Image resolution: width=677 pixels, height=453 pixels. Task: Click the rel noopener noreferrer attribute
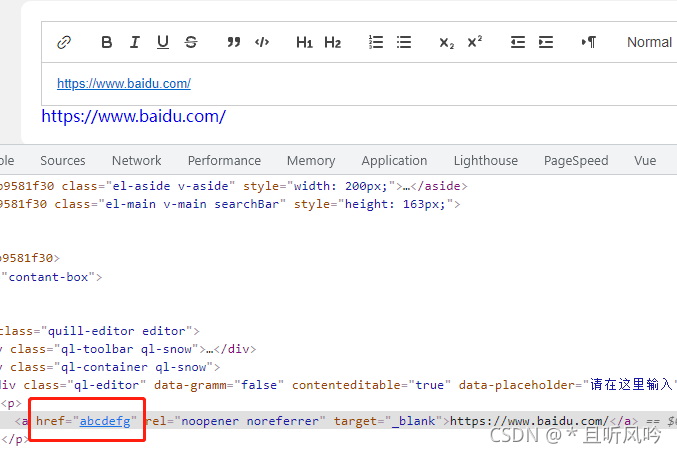tap(235, 421)
